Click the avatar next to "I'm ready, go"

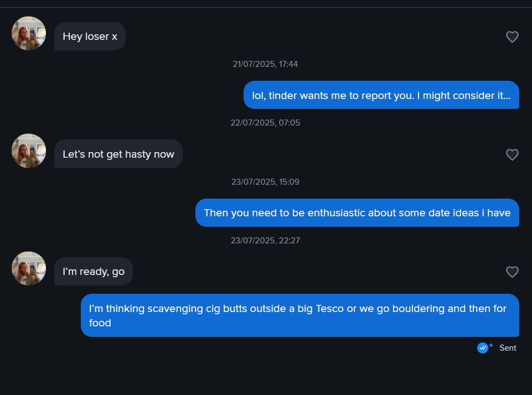tap(29, 268)
